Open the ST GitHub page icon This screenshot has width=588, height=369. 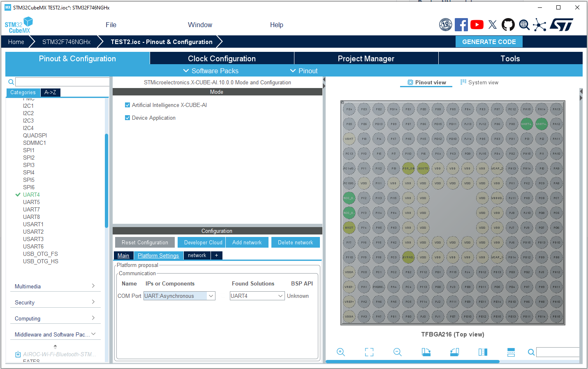508,25
